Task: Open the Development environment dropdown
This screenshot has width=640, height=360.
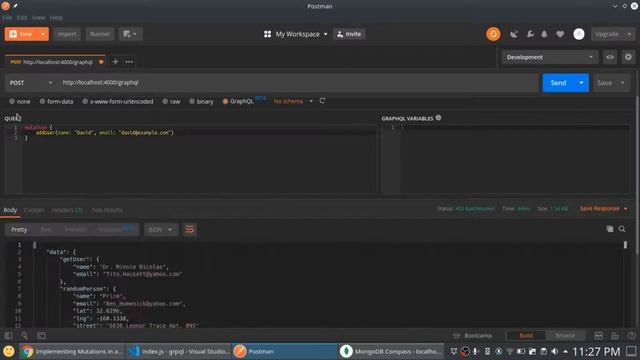Action: (549, 57)
